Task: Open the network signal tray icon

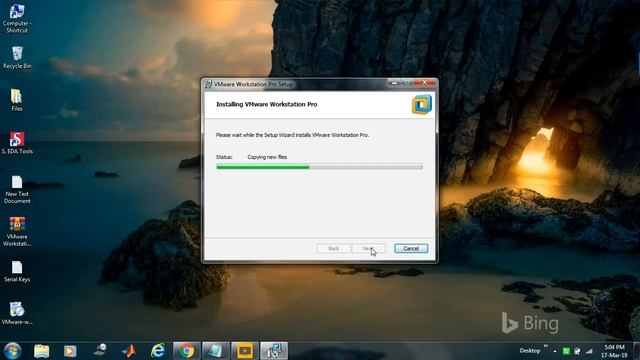Action: tap(589, 351)
